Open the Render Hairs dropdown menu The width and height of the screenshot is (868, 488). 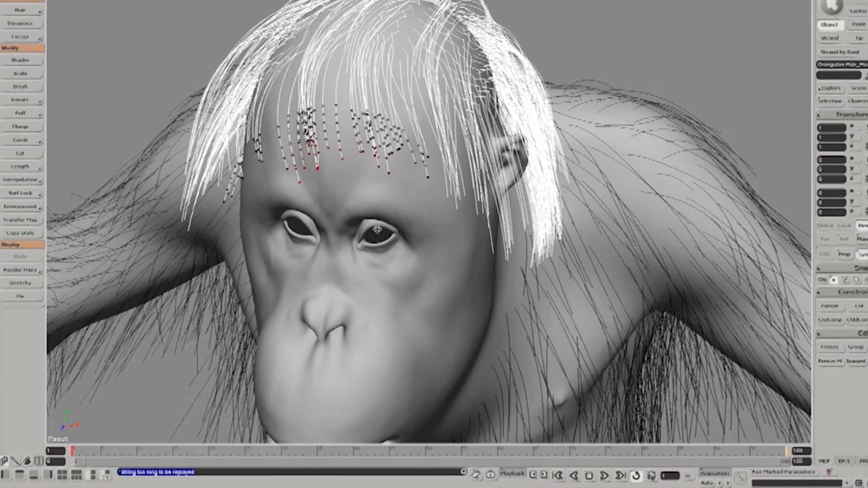(x=22, y=270)
